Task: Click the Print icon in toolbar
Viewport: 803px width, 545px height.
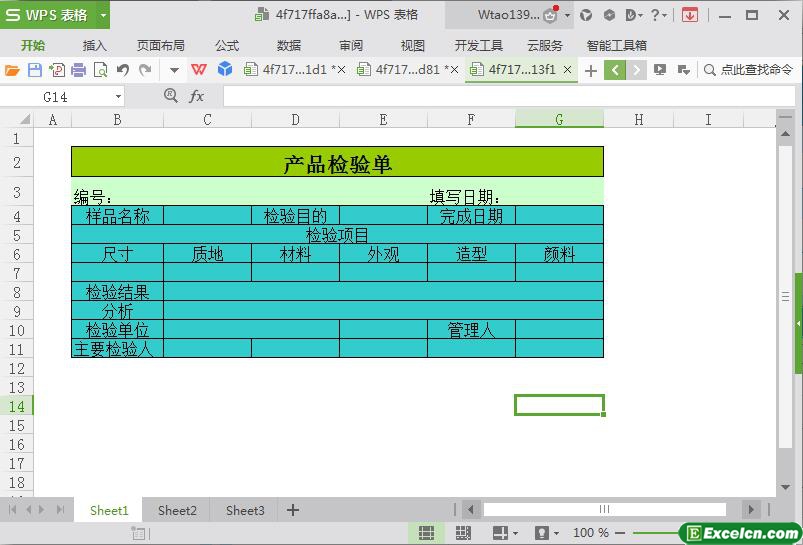Action: (78, 70)
